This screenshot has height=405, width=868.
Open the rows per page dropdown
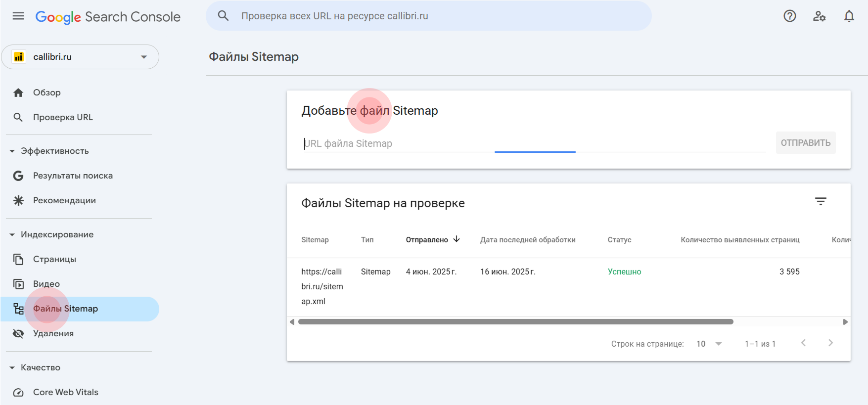pos(709,344)
